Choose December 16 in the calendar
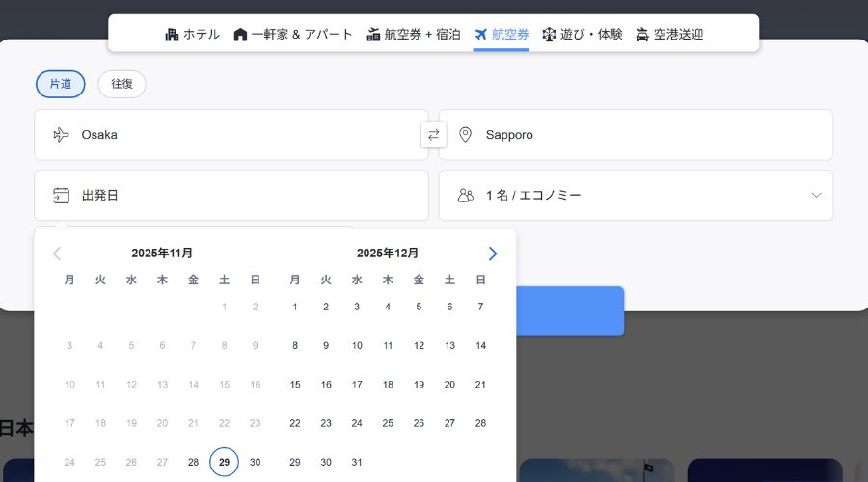The image size is (868, 482). (x=326, y=384)
